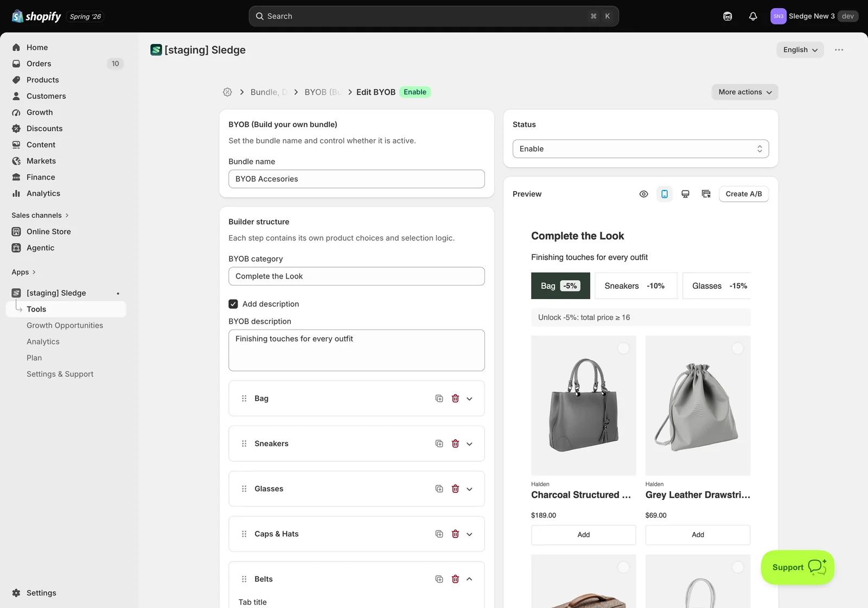Go to the BYOB breadcrumb link
This screenshot has width=868, height=608.
pos(322,92)
